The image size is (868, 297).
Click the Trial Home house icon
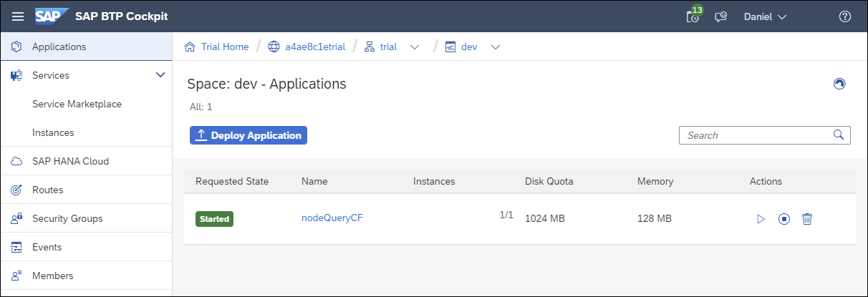point(190,47)
